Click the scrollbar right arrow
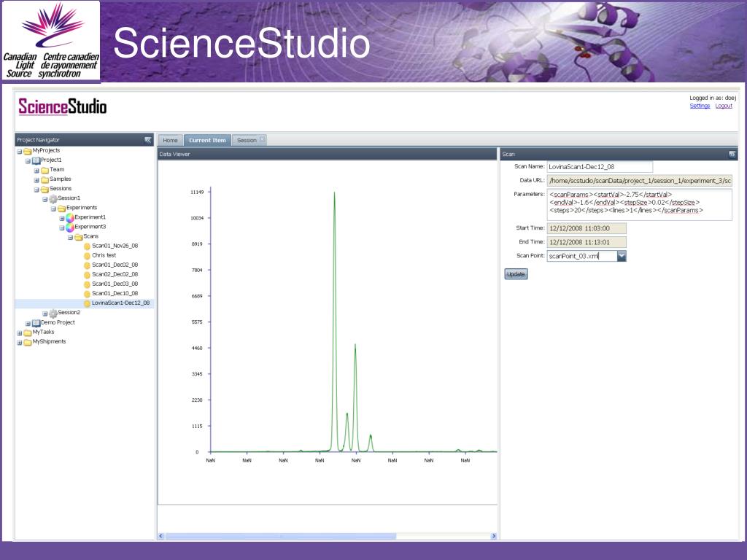Image resolution: width=747 pixels, height=560 pixels. 494,536
